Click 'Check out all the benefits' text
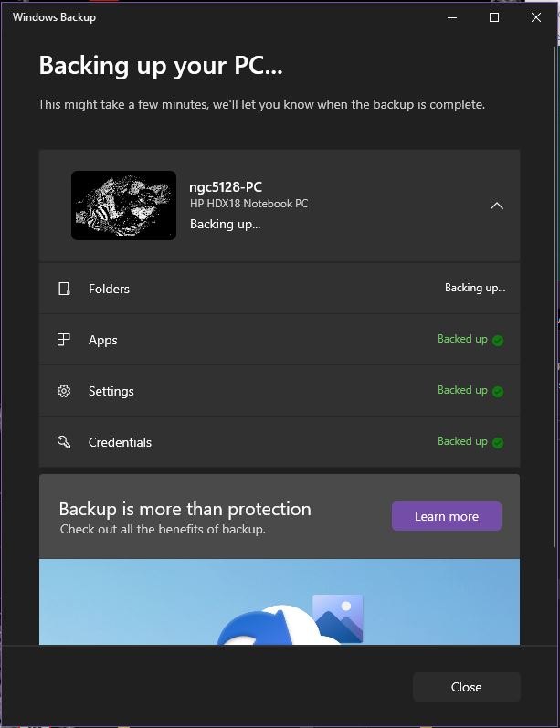The width and height of the screenshot is (560, 728). [x=163, y=529]
